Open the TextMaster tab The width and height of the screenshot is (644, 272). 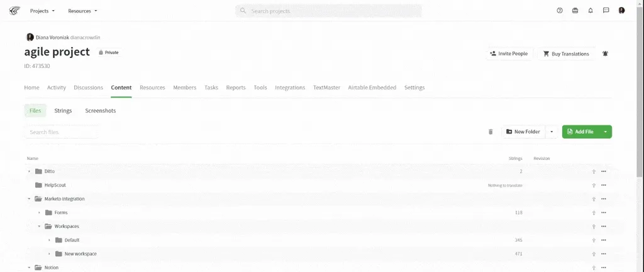tap(326, 88)
